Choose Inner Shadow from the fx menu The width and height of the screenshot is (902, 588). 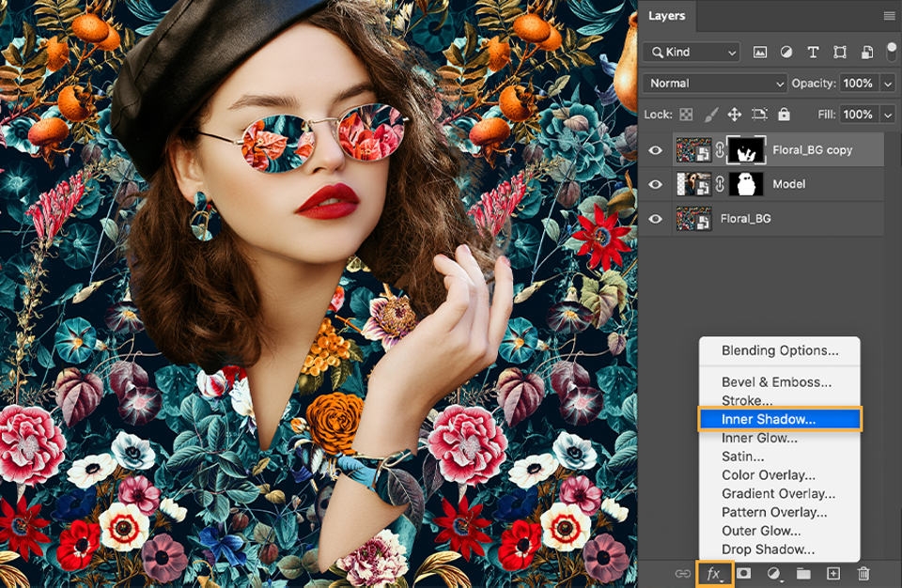[778, 419]
